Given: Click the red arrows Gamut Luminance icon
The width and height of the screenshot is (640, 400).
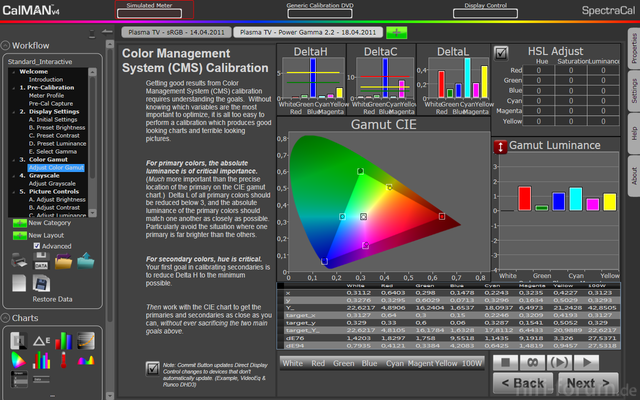Looking at the screenshot, I should click(x=500, y=147).
